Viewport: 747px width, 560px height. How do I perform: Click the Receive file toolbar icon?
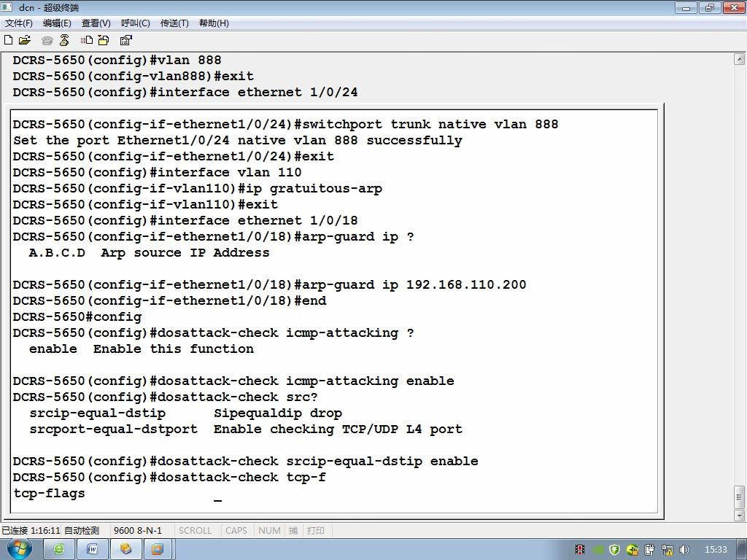tap(104, 40)
